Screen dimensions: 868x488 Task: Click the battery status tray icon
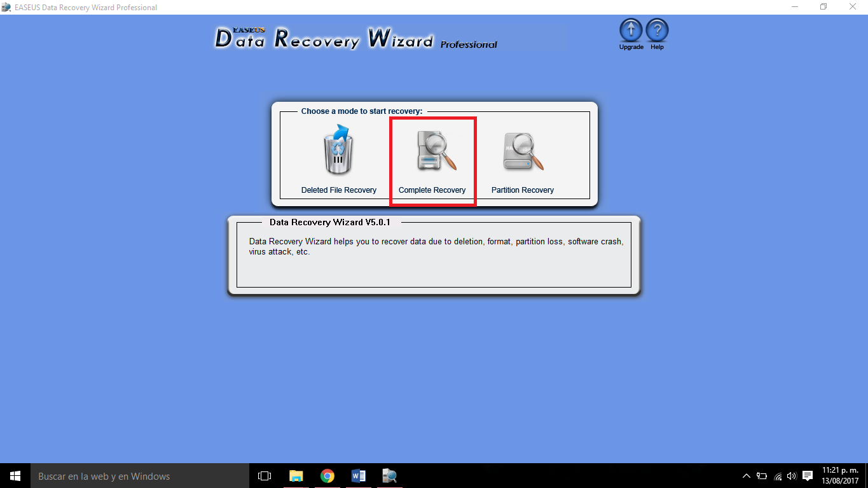point(762,476)
